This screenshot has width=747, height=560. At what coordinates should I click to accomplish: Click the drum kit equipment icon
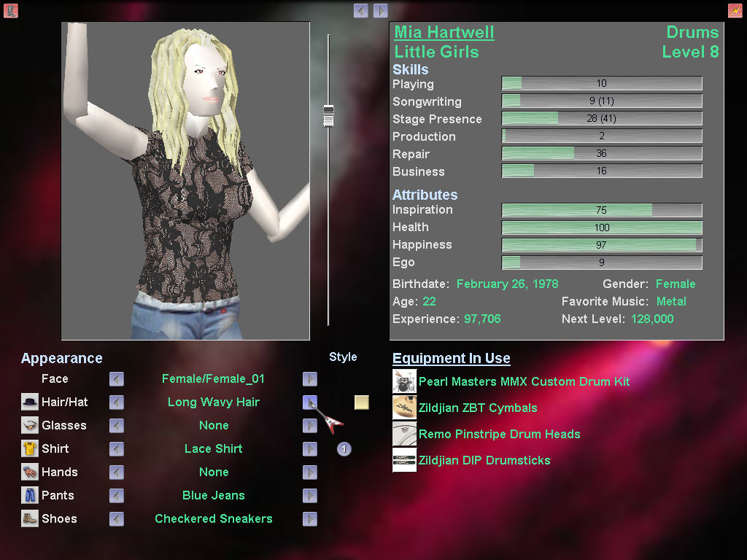404,381
